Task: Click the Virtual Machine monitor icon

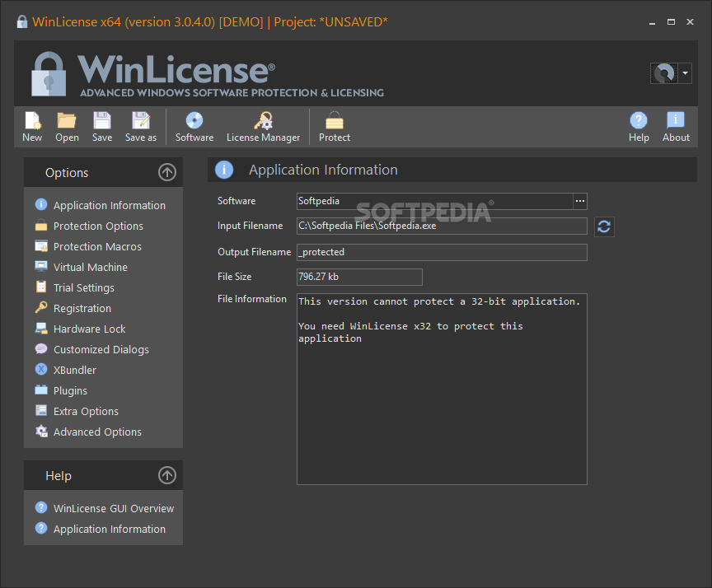Action: [x=41, y=266]
